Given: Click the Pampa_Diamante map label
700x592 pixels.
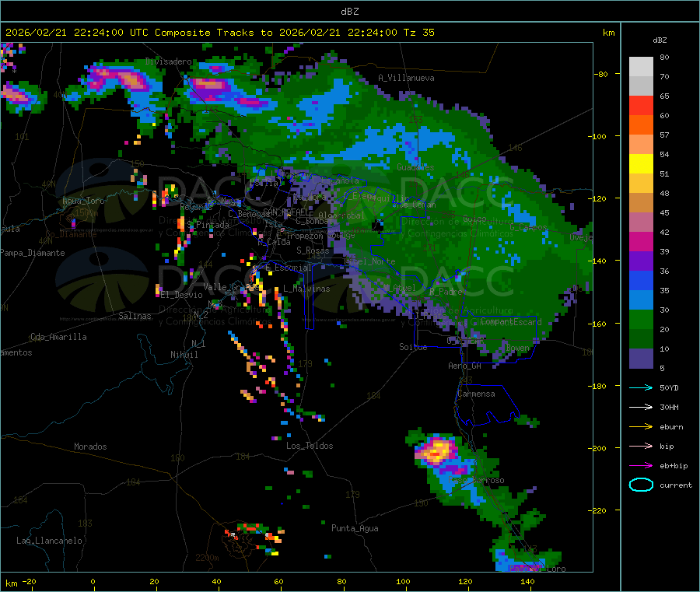Looking at the screenshot, I should click(32, 253).
